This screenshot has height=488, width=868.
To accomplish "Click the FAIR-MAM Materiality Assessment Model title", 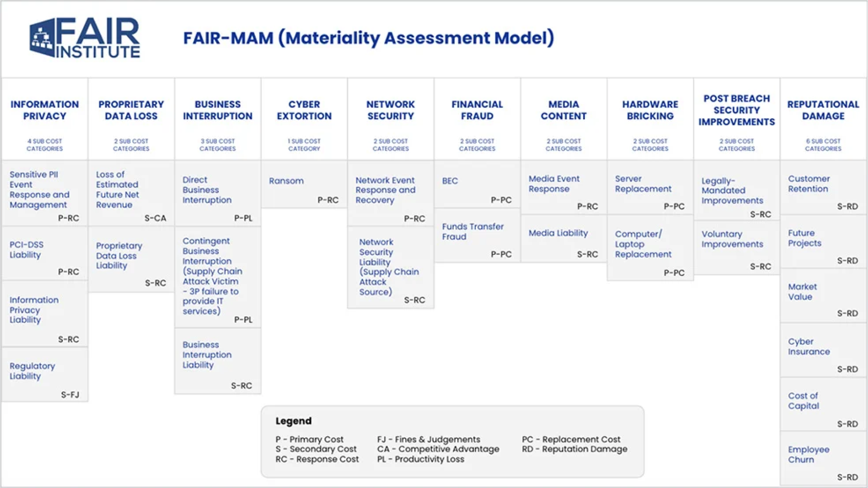I will pos(368,38).
